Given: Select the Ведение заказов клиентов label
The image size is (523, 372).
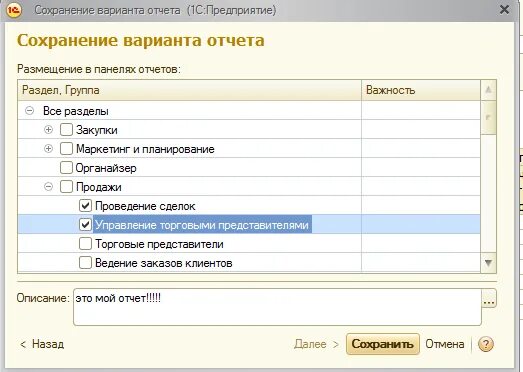Looking at the screenshot, I should click(164, 263).
